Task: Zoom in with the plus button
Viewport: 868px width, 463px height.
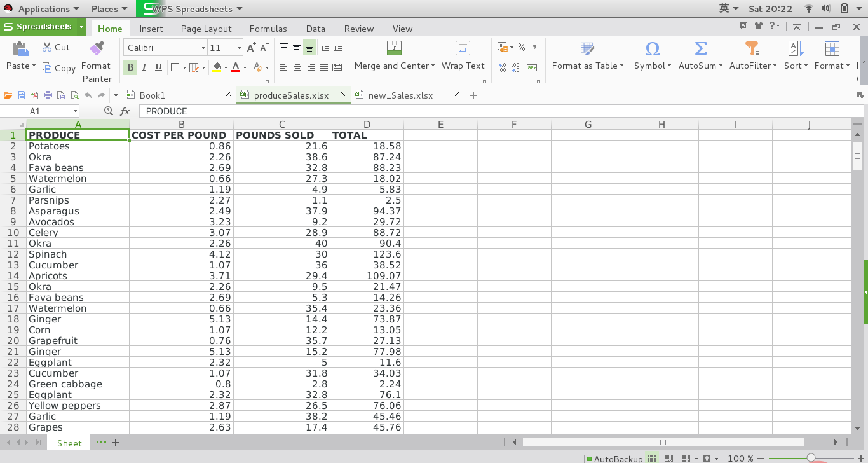Action: [x=861, y=459]
